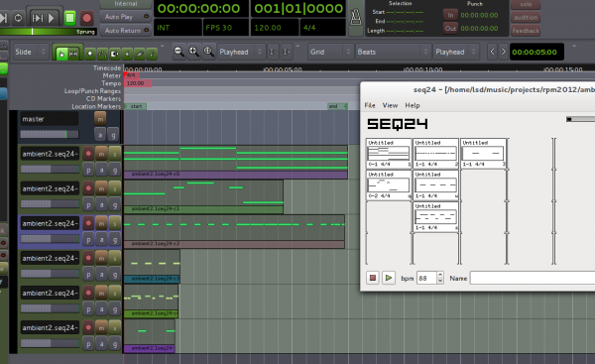Screen dimensions: 595x364
Task: Toggle Auto Return option
Action: 125,31
